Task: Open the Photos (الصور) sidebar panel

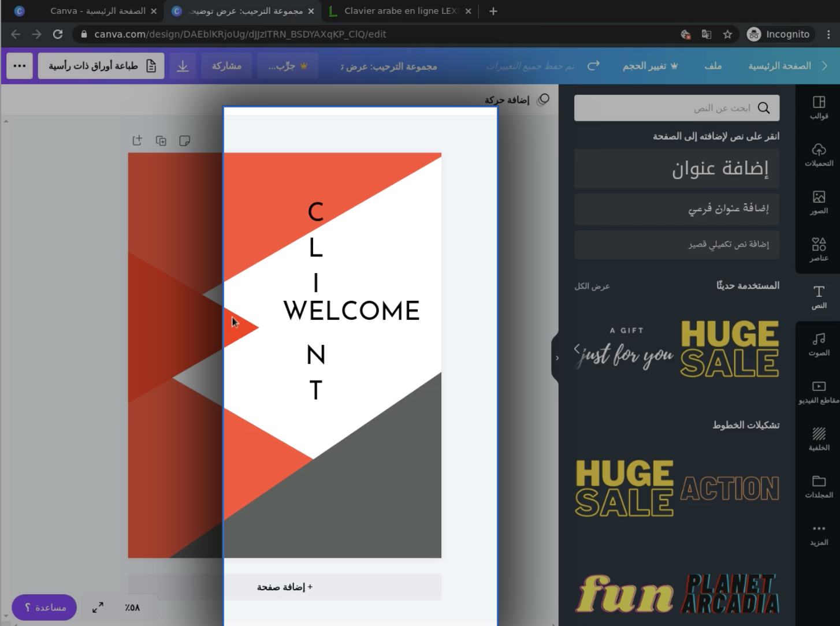Action: click(819, 203)
